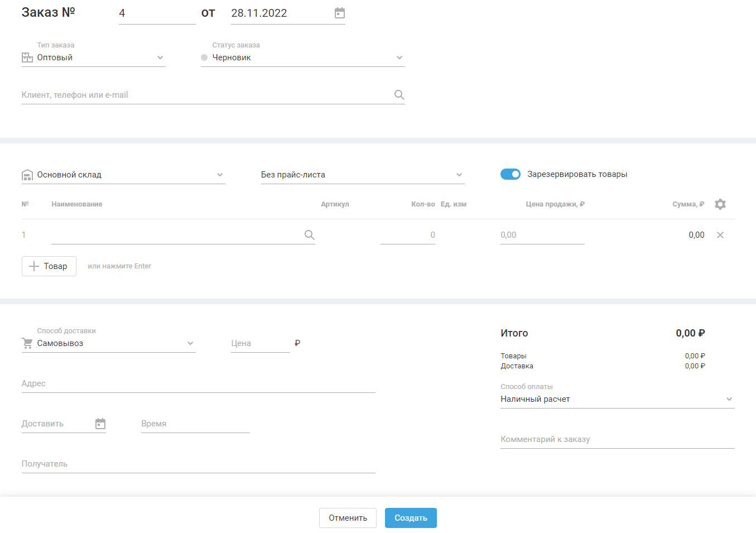The height and width of the screenshot is (533, 756).
Task: Click the plus icon on Товар button
Action: pyautogui.click(x=34, y=266)
